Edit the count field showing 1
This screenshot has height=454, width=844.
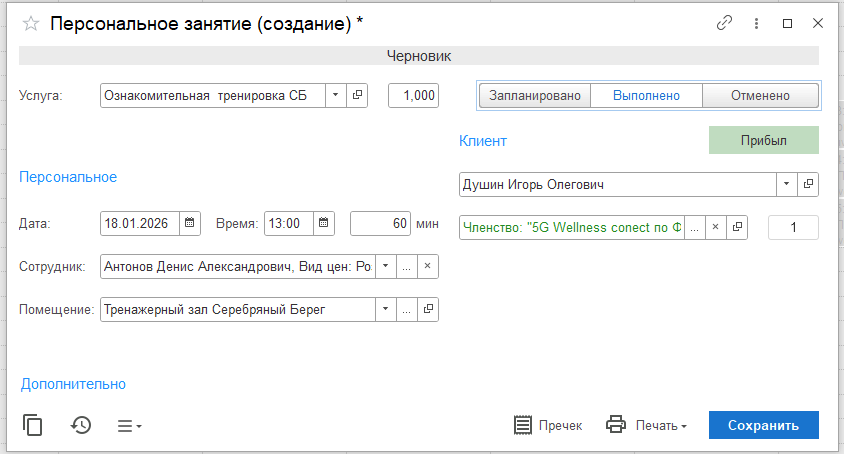pyautogui.click(x=793, y=227)
